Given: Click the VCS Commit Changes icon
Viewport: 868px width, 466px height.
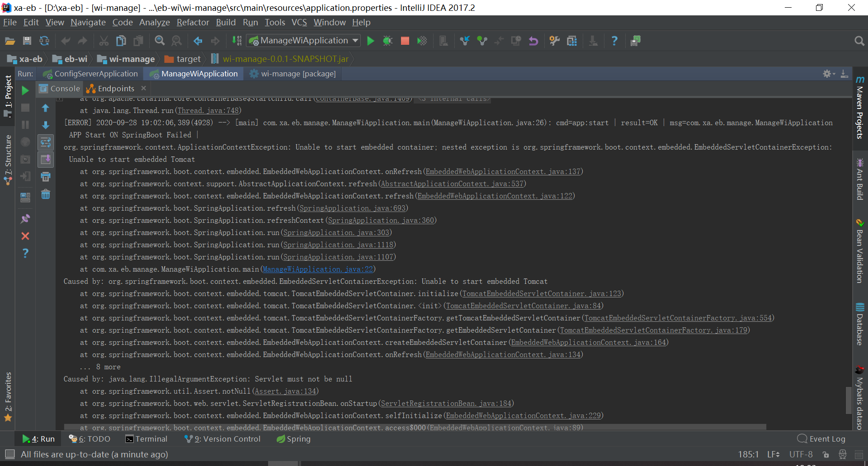Looking at the screenshot, I should click(482, 41).
